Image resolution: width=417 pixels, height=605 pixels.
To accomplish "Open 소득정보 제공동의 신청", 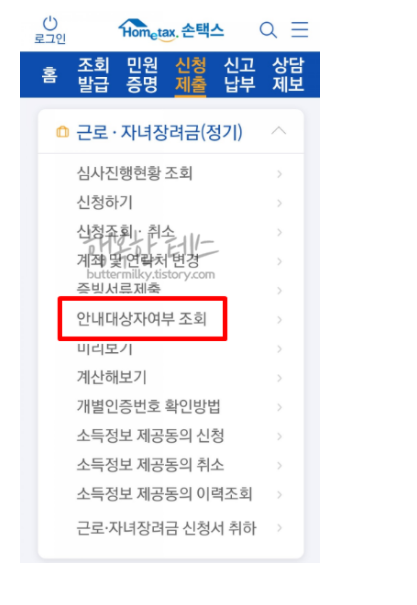I will tap(150, 436).
